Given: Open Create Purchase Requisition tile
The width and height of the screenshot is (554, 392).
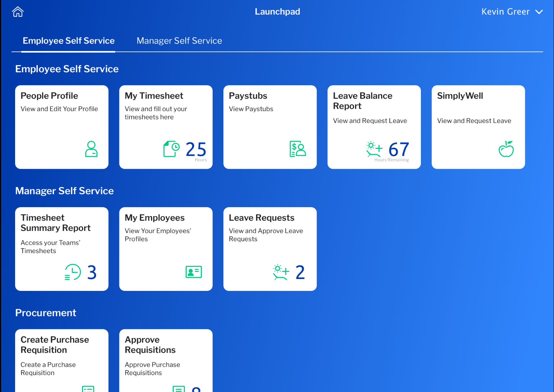Looking at the screenshot, I should [x=62, y=360].
